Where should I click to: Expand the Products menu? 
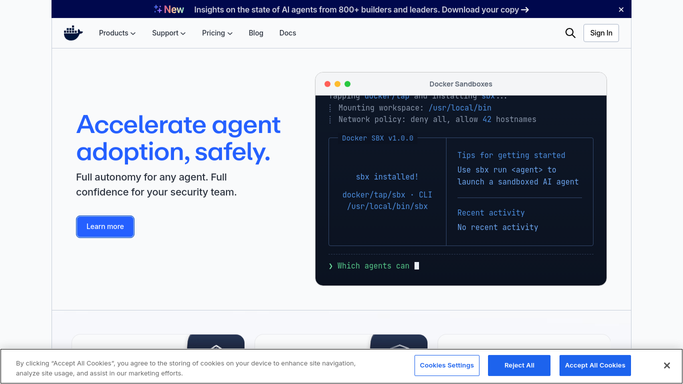click(117, 33)
